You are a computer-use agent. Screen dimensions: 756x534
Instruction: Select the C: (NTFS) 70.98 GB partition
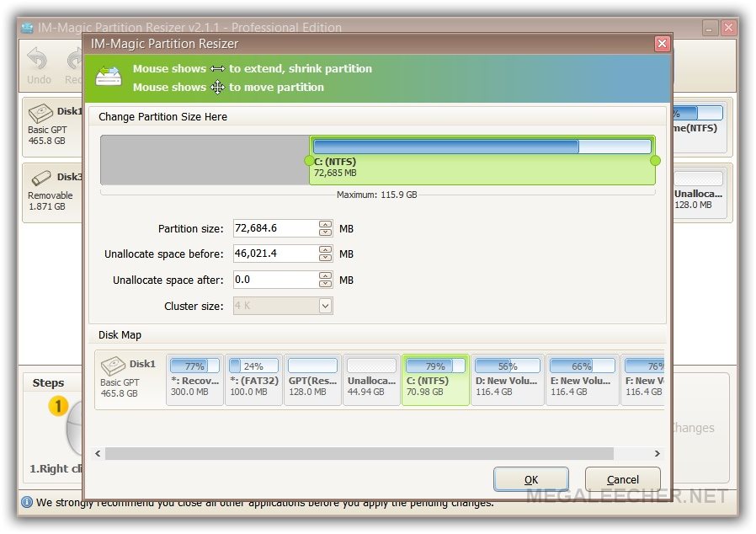[435, 380]
